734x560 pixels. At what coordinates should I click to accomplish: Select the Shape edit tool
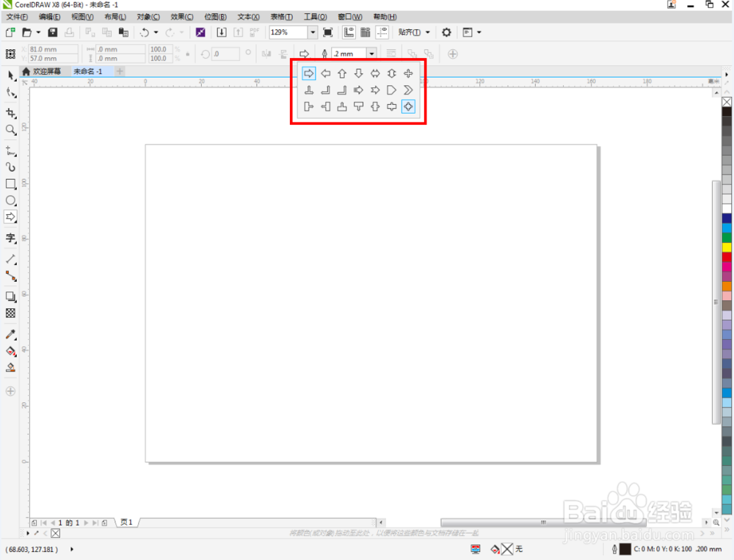point(10,92)
